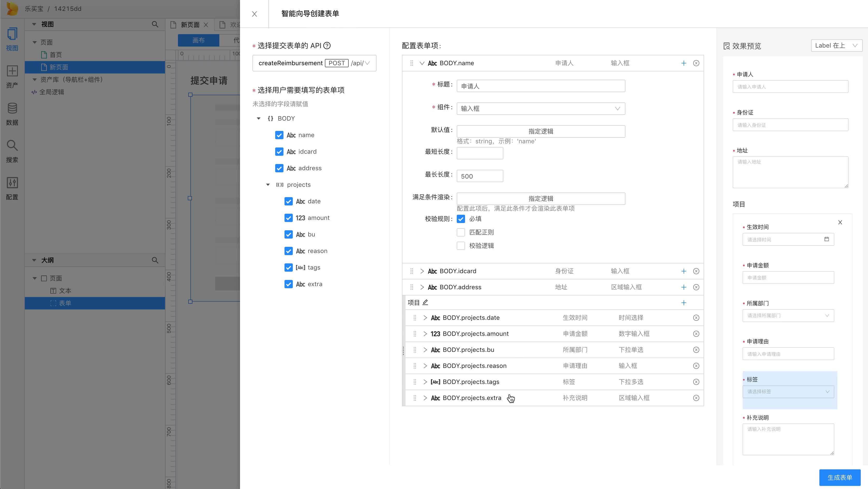Click calendar icon in 生效时间 preview field
The height and width of the screenshot is (489, 868).
[x=827, y=239]
